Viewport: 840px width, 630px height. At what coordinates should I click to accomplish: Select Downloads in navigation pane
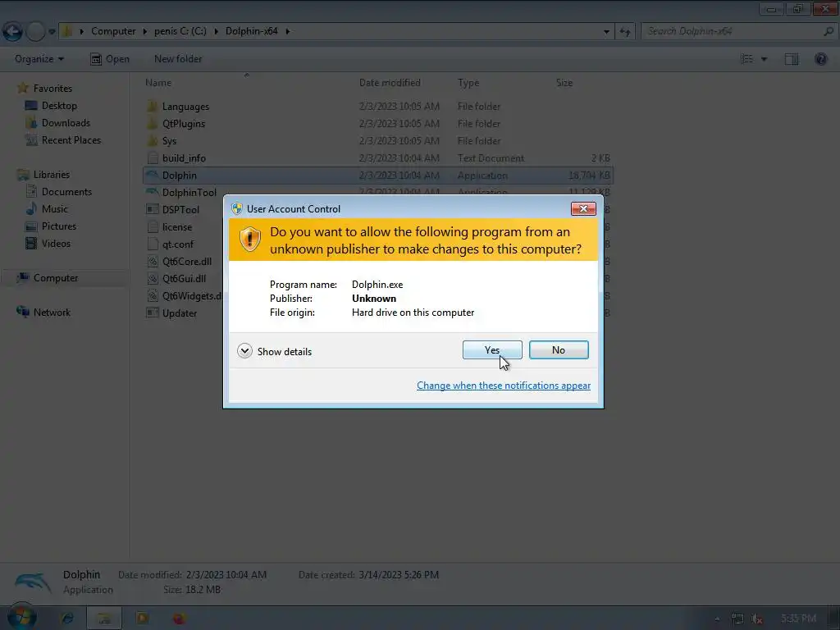58,123
